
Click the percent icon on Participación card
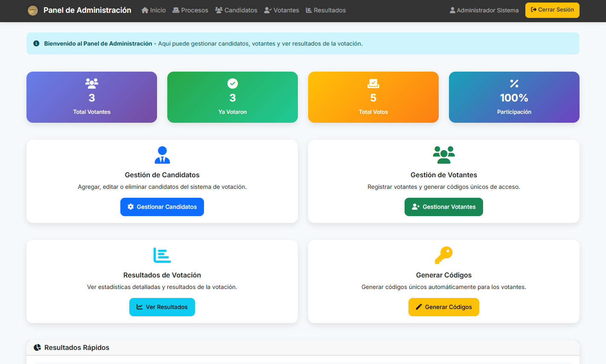coord(514,84)
